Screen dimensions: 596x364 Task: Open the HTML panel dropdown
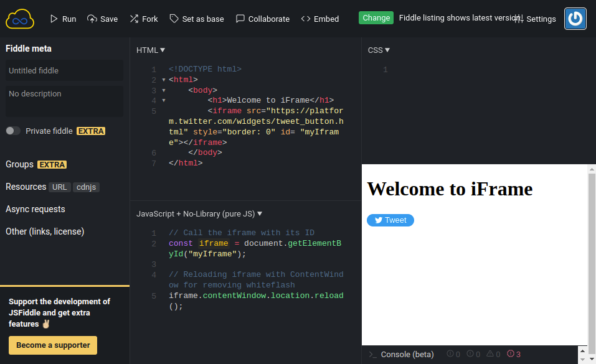[x=151, y=50]
